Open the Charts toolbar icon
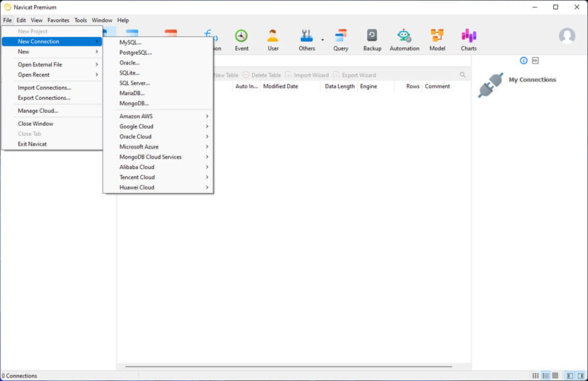The height and width of the screenshot is (381, 588). (x=469, y=40)
